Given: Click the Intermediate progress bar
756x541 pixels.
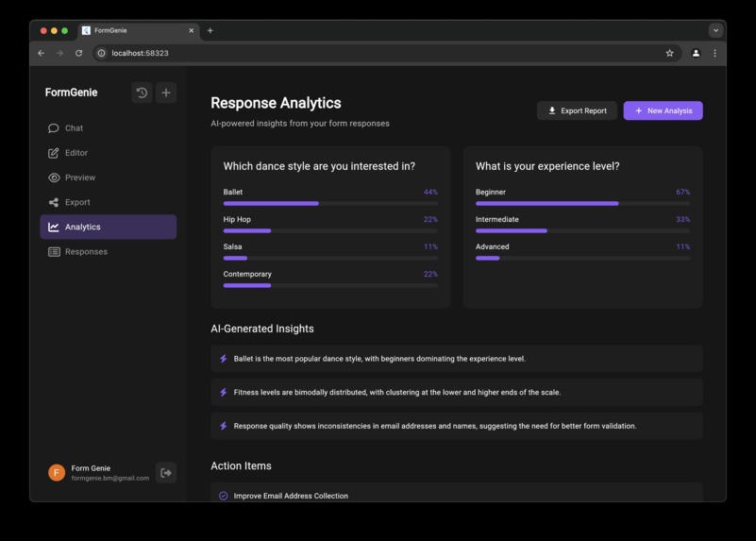Looking at the screenshot, I should [x=582, y=231].
